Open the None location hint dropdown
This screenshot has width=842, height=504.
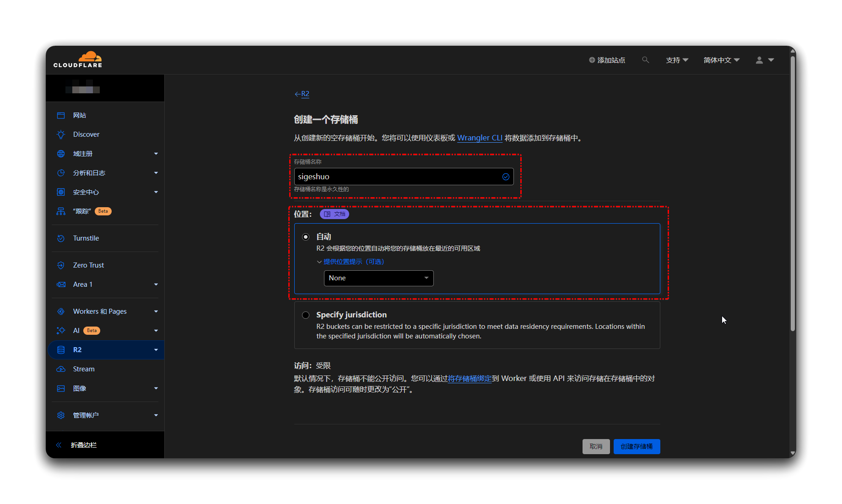pyautogui.click(x=379, y=278)
